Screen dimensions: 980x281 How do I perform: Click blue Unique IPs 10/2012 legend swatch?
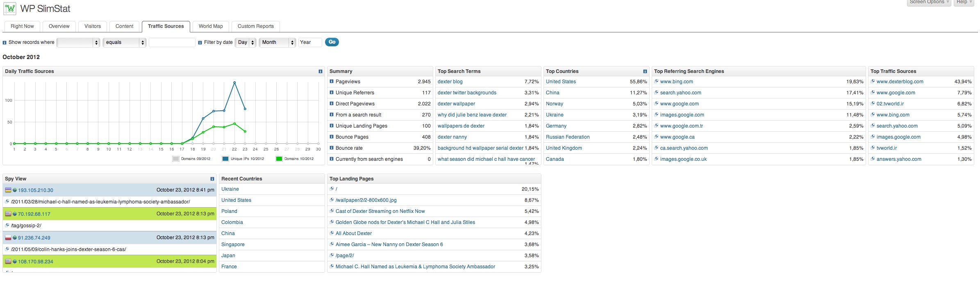pos(225,159)
